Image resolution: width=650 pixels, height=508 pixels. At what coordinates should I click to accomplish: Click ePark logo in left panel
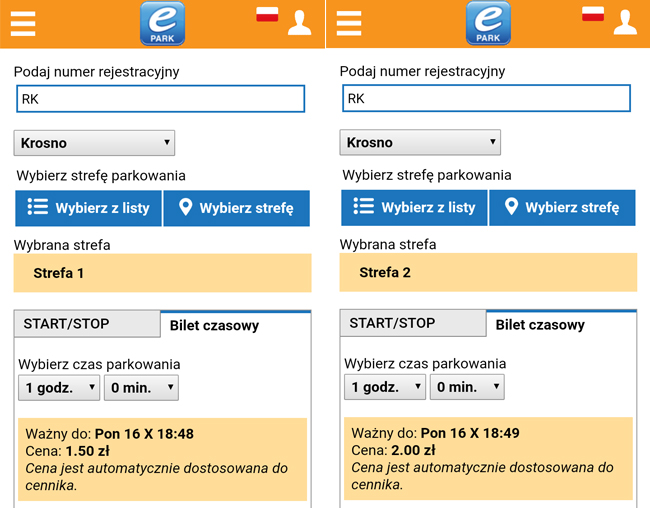(x=162, y=23)
